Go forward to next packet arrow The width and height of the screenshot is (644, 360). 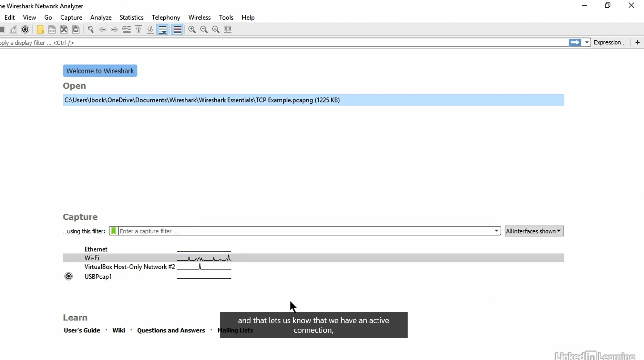114,30
